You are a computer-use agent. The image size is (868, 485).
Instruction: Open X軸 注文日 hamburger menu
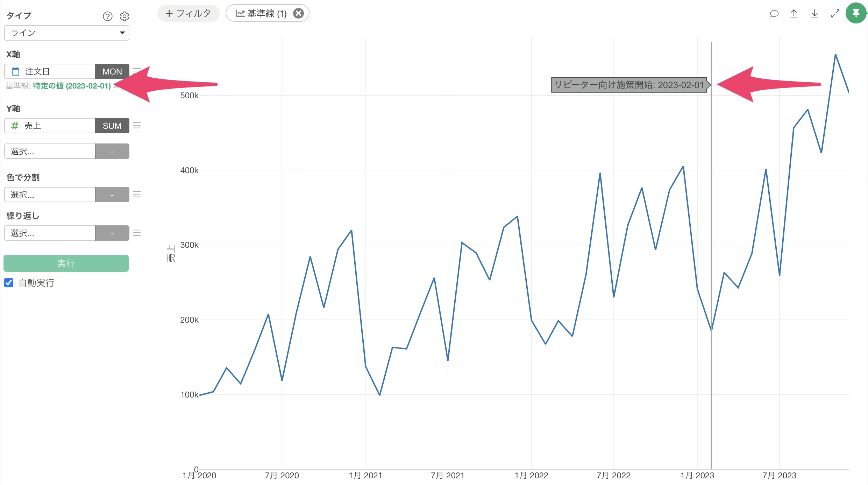tap(137, 71)
